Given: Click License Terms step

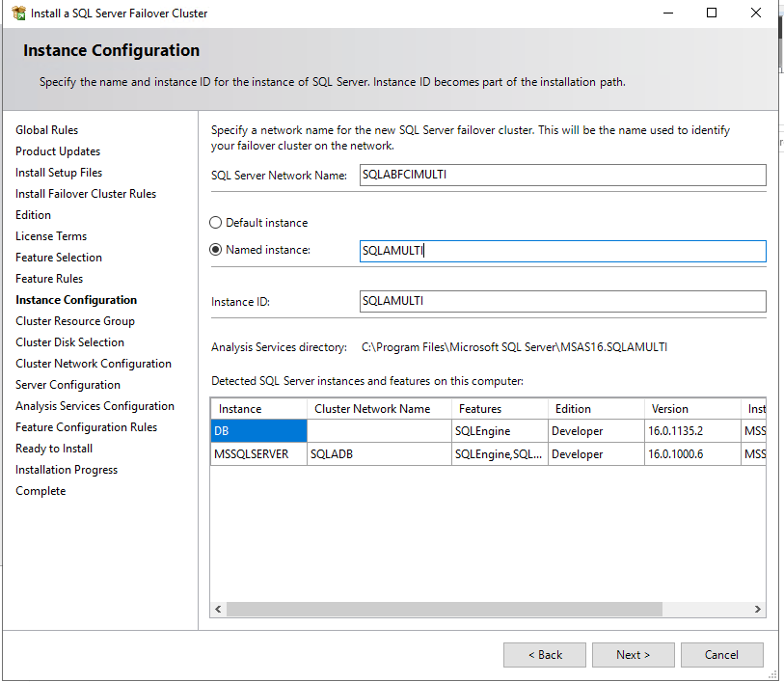Looking at the screenshot, I should tap(51, 236).
